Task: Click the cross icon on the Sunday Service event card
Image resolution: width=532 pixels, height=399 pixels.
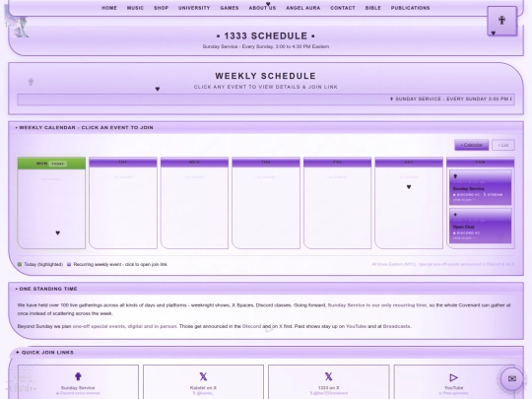Action: (x=455, y=176)
